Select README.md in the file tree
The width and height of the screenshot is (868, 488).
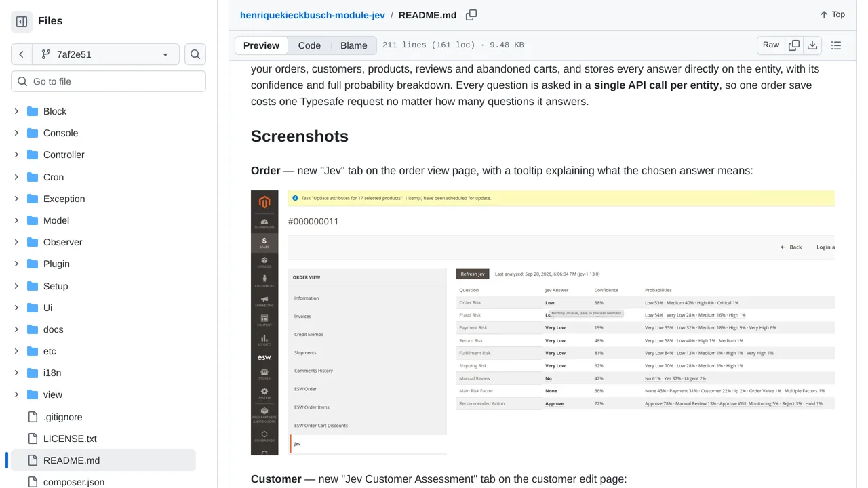pyautogui.click(x=103, y=460)
